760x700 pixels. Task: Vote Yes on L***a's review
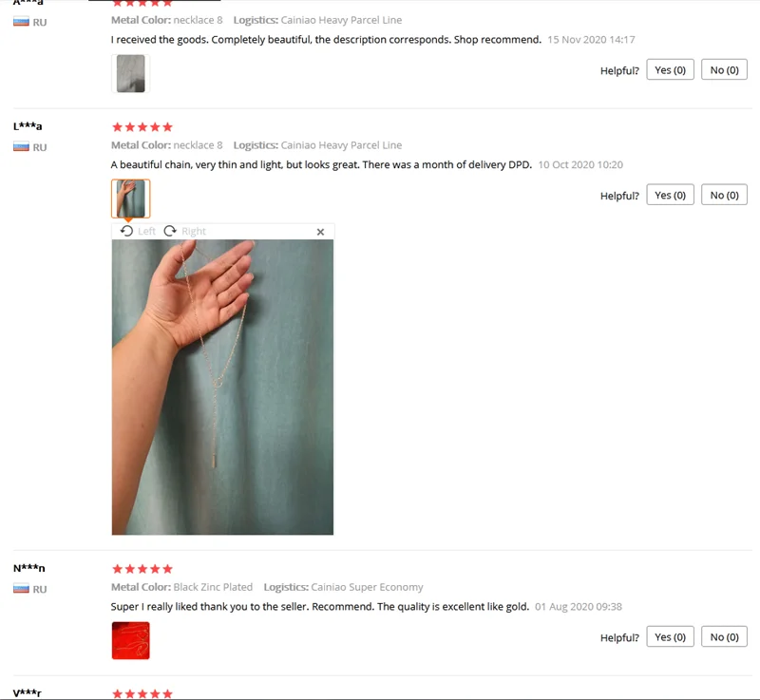(x=671, y=196)
